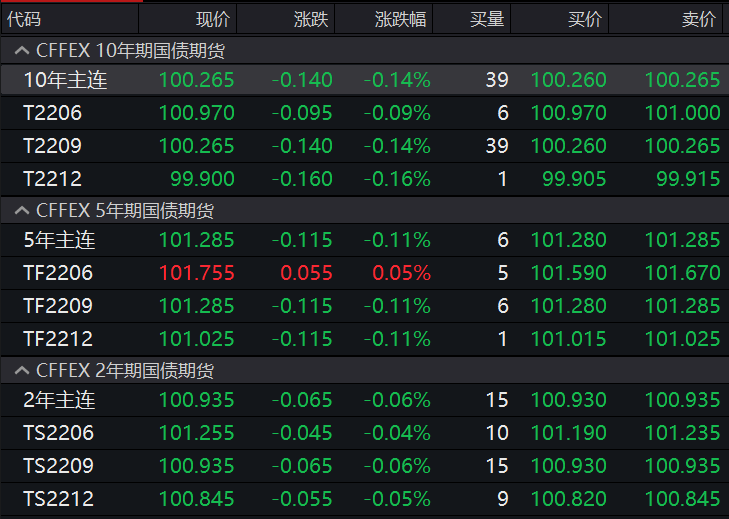Click the T2209 contract code
The height and width of the screenshot is (519, 729).
coord(52,146)
